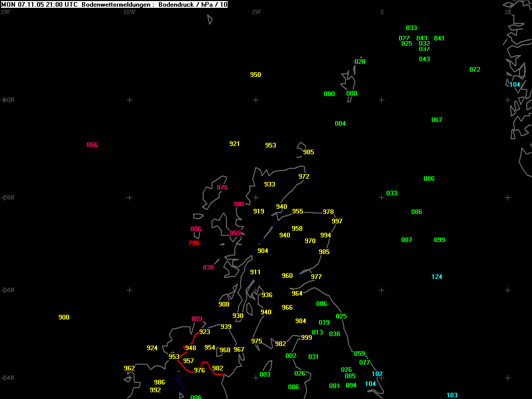This screenshot has width=532, height=399.
Task: Click the yellow 900 value west of Ireland
Action: pyautogui.click(x=64, y=317)
